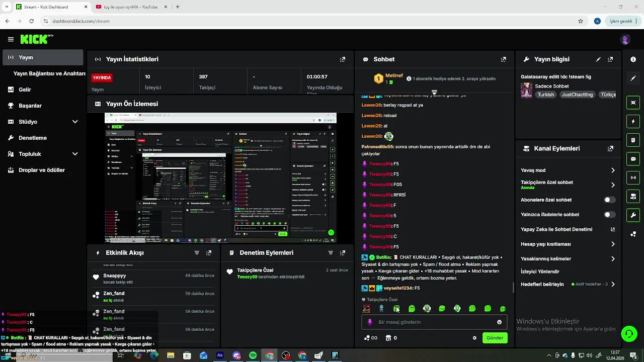Image resolution: width=644 pixels, height=362 pixels.
Task: Click Patroneditlo55 username in chat
Action: point(377,147)
